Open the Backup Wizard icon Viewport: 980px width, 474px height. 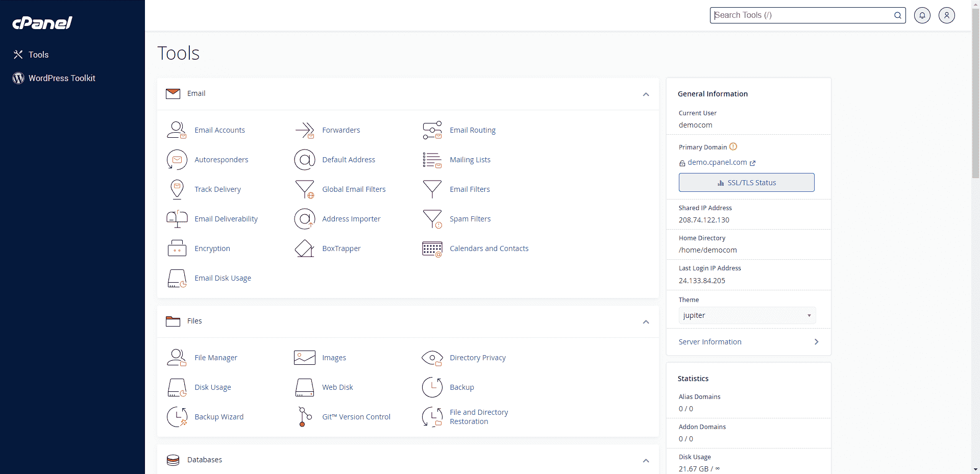pyautogui.click(x=177, y=417)
